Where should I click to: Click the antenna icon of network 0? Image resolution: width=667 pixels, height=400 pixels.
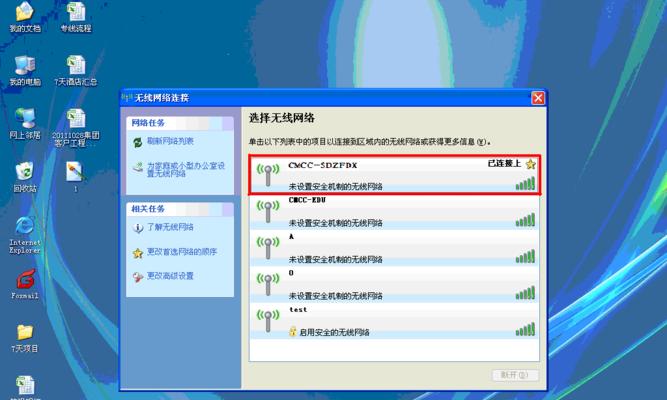point(268,285)
